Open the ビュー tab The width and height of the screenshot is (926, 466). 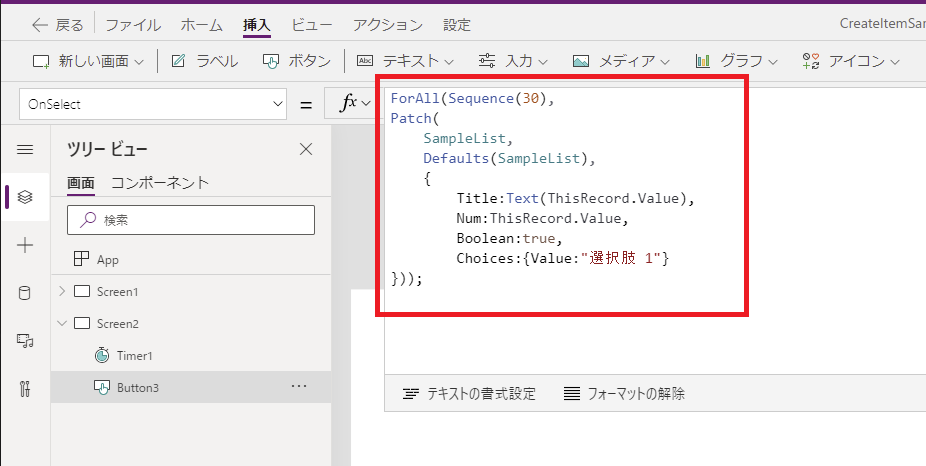(312, 25)
